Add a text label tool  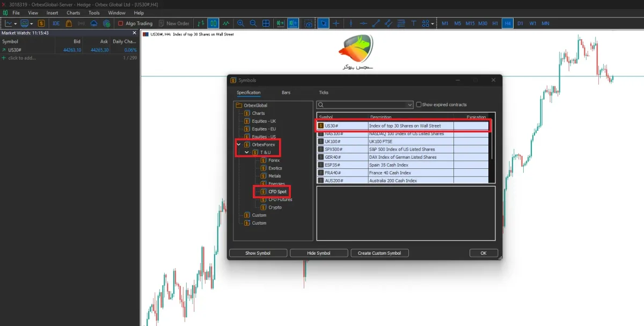tap(414, 24)
